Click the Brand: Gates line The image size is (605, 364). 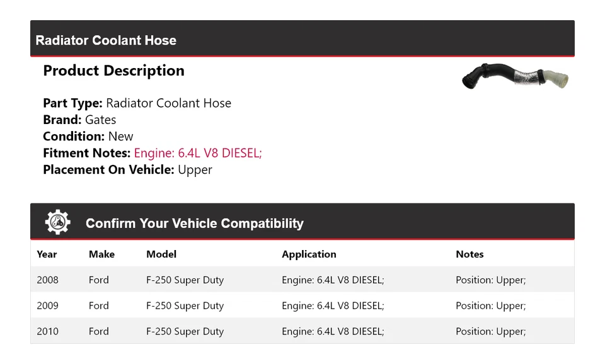[x=79, y=120]
